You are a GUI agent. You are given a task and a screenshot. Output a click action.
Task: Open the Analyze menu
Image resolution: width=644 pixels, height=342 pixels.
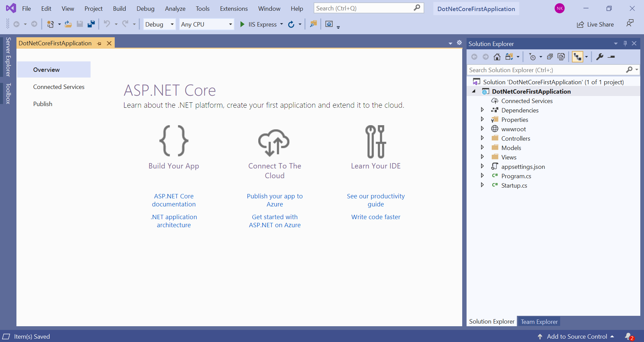(x=175, y=8)
